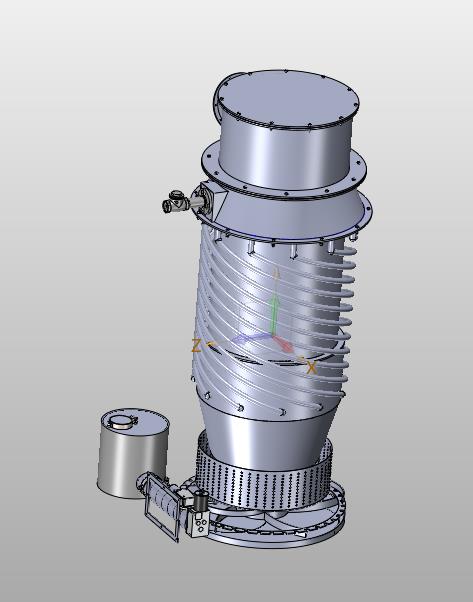The image size is (473, 602).
Task: Pick the flat top cover lid of the column
Action: 287,99
